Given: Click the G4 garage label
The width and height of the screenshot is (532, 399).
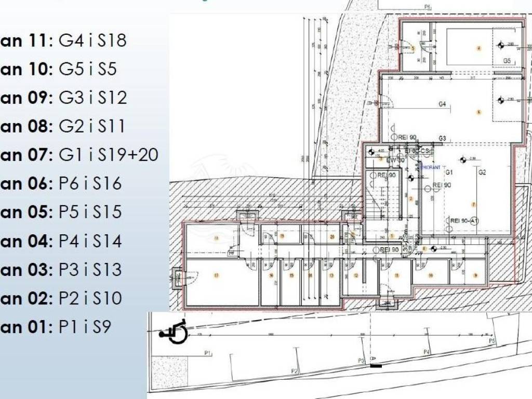Looking at the screenshot, I should click(x=442, y=104).
